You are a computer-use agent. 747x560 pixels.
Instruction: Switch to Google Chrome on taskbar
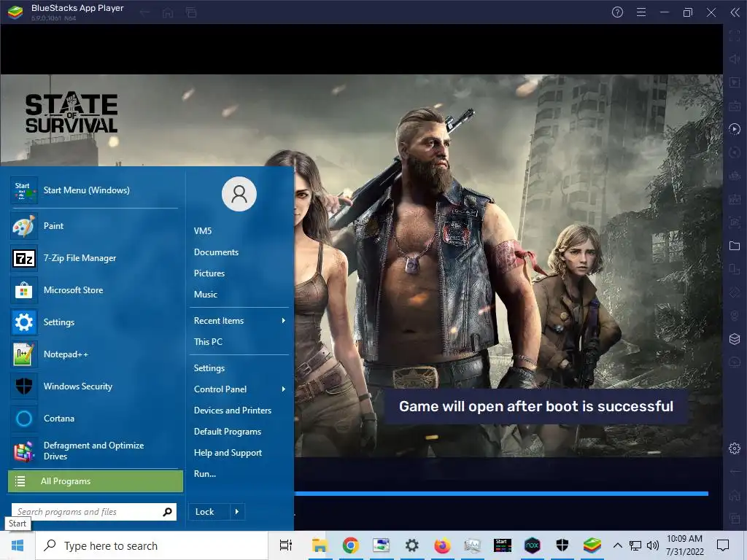coord(351,545)
